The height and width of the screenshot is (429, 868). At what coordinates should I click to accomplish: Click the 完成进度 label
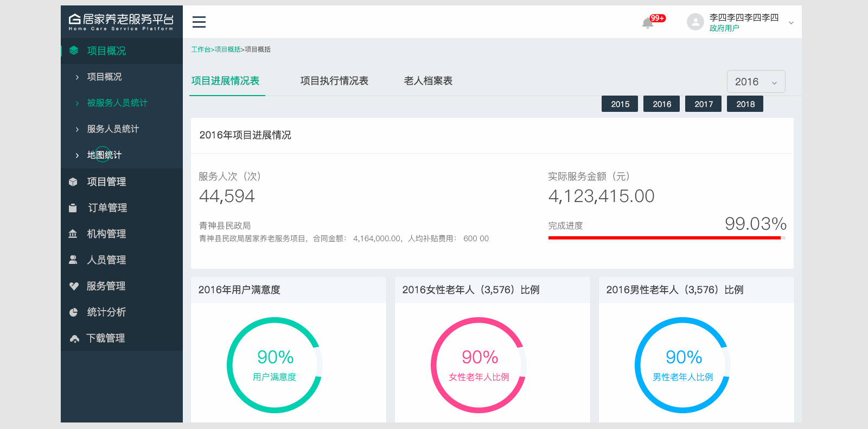tap(566, 225)
